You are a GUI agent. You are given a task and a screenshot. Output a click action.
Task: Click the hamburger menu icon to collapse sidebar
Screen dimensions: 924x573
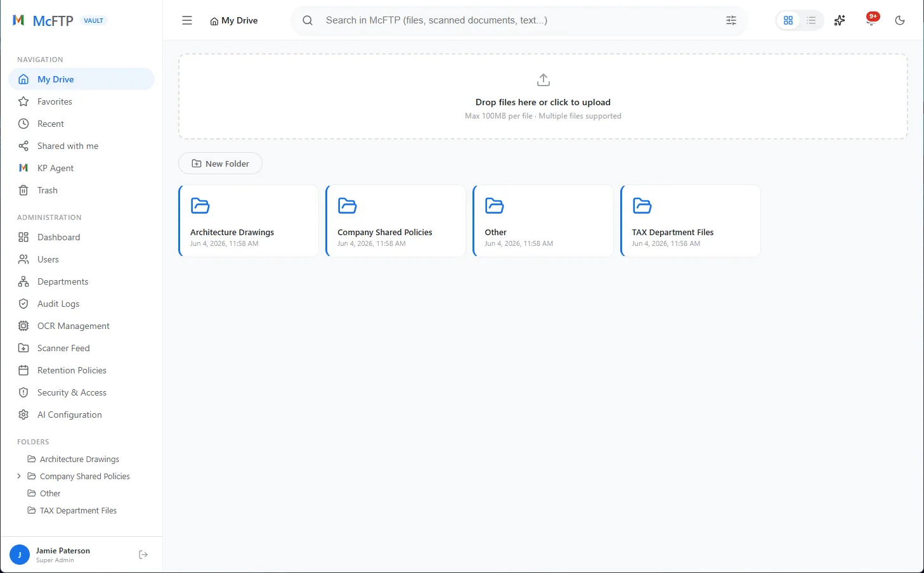(x=187, y=20)
